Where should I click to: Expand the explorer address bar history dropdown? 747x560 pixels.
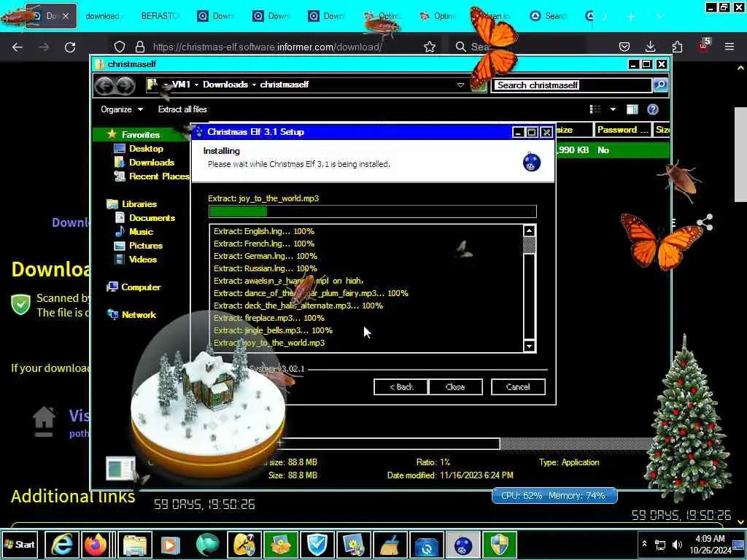pos(461,85)
